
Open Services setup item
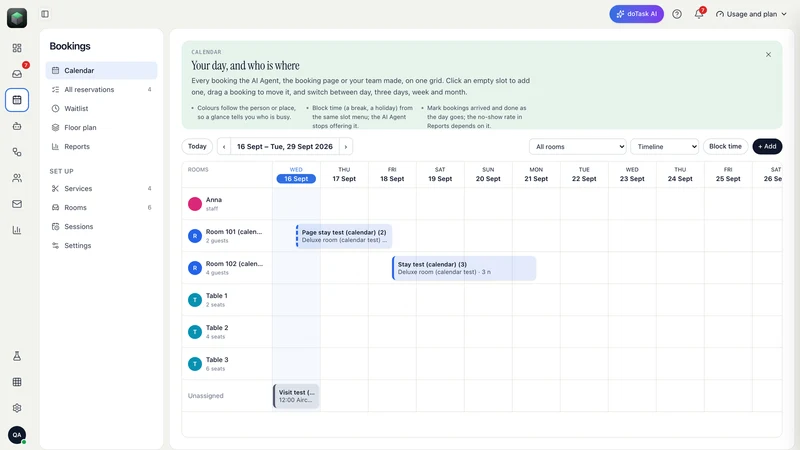pyautogui.click(x=101, y=188)
